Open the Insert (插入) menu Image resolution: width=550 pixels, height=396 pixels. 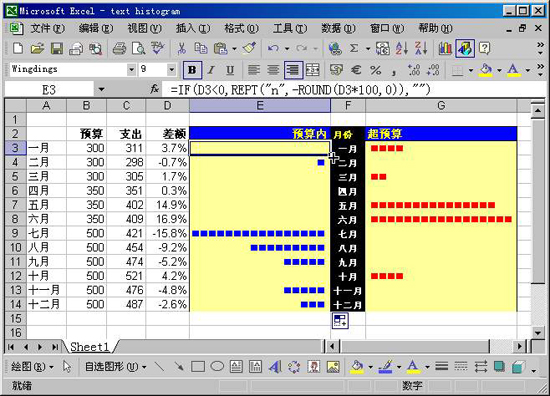(x=193, y=28)
